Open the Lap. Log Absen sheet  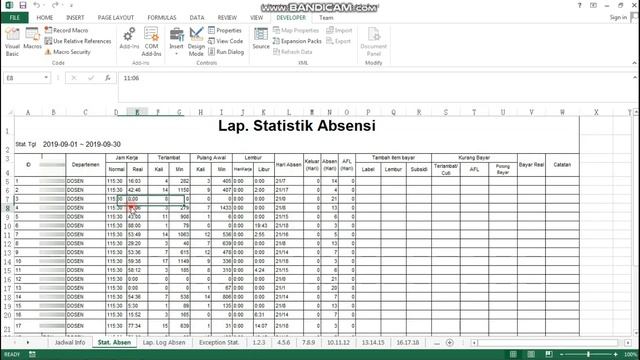tap(164, 342)
